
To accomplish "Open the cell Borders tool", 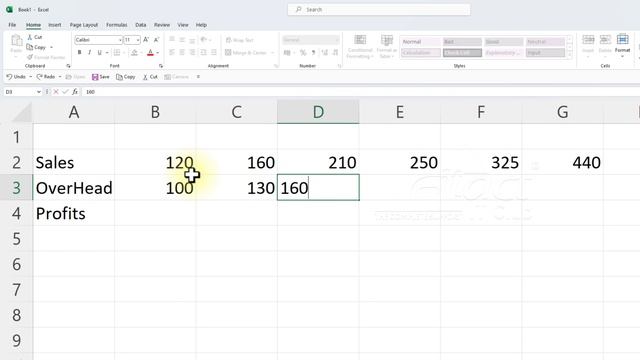I will tap(117, 53).
